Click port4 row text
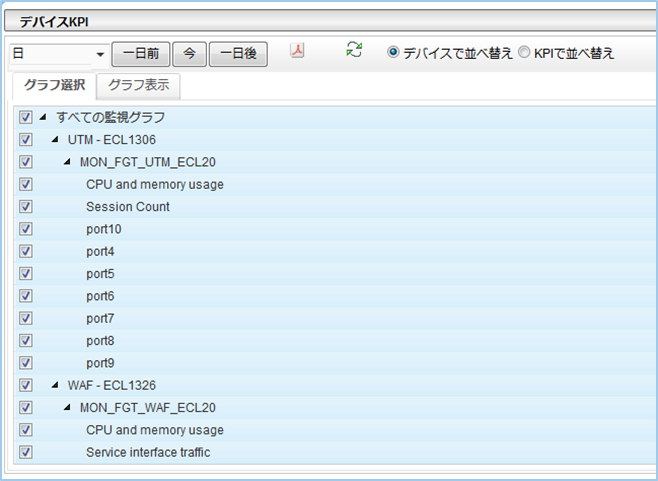 coord(100,251)
